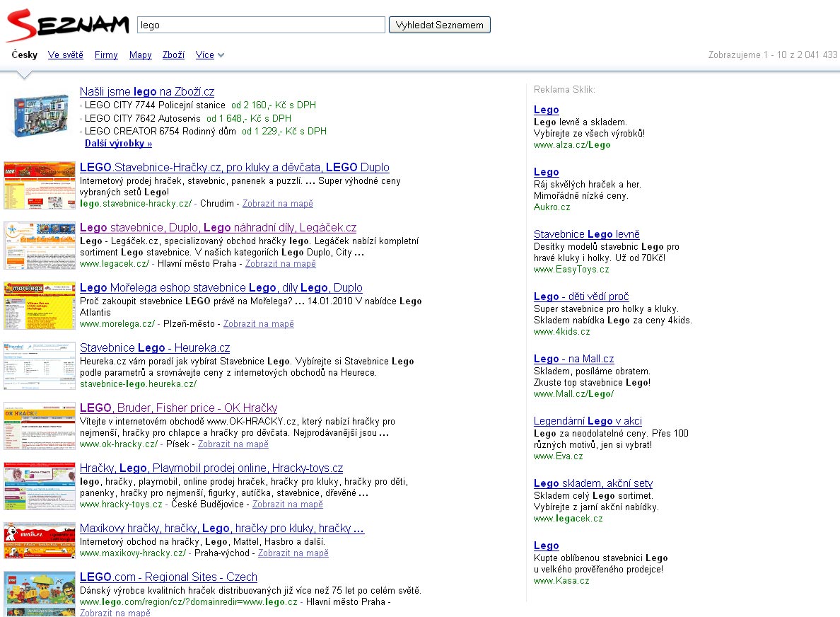Click the Legáček.cz site thumbnail

tap(40, 246)
